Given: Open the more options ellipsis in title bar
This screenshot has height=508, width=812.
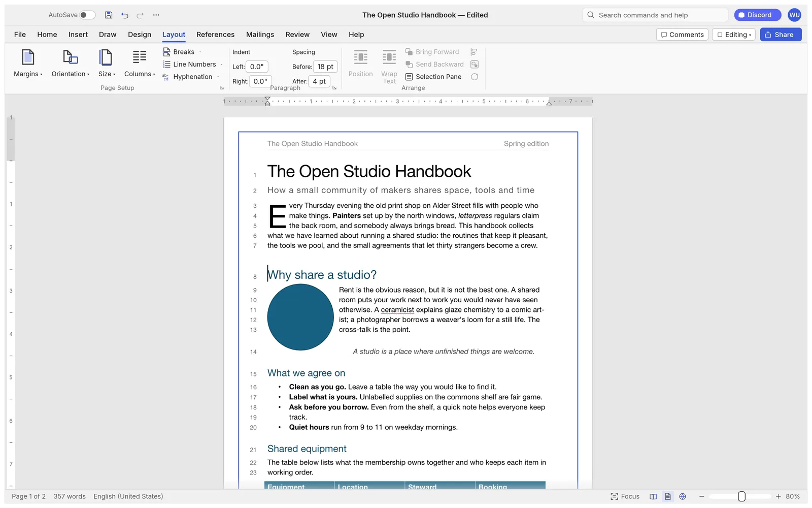Looking at the screenshot, I should pos(156,15).
